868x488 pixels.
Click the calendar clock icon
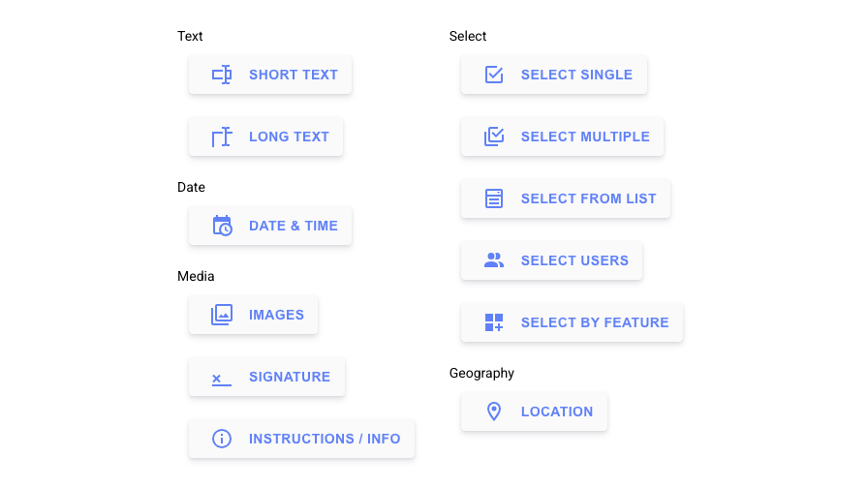[222, 226]
